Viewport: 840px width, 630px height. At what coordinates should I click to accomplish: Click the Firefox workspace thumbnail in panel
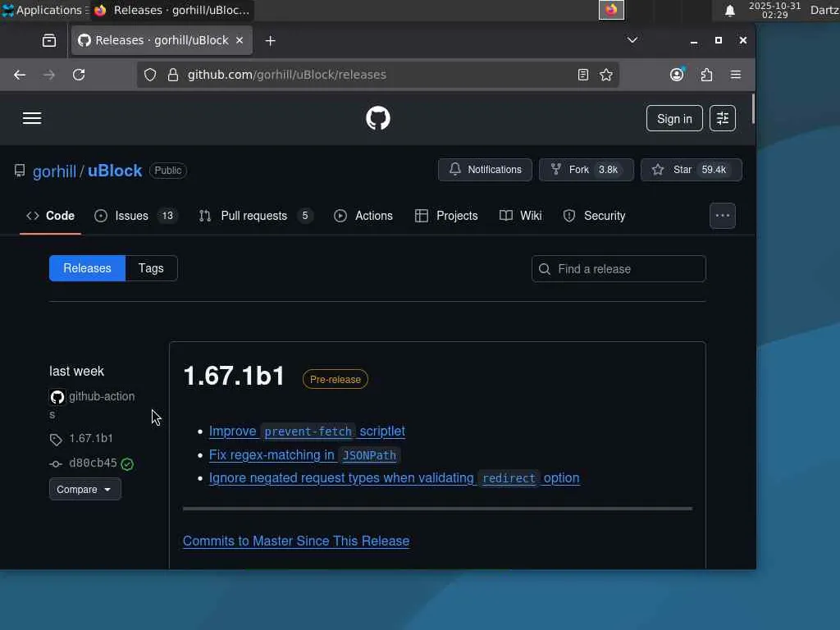tap(611, 10)
